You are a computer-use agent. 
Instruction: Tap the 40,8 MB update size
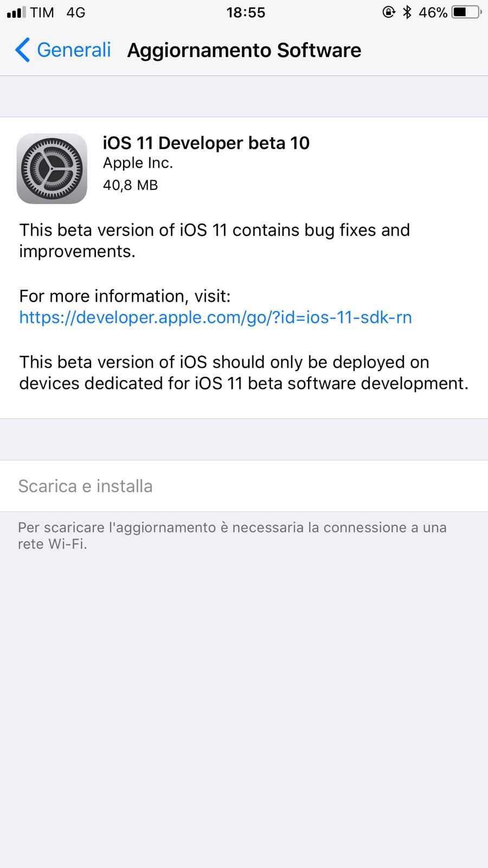[x=130, y=186]
